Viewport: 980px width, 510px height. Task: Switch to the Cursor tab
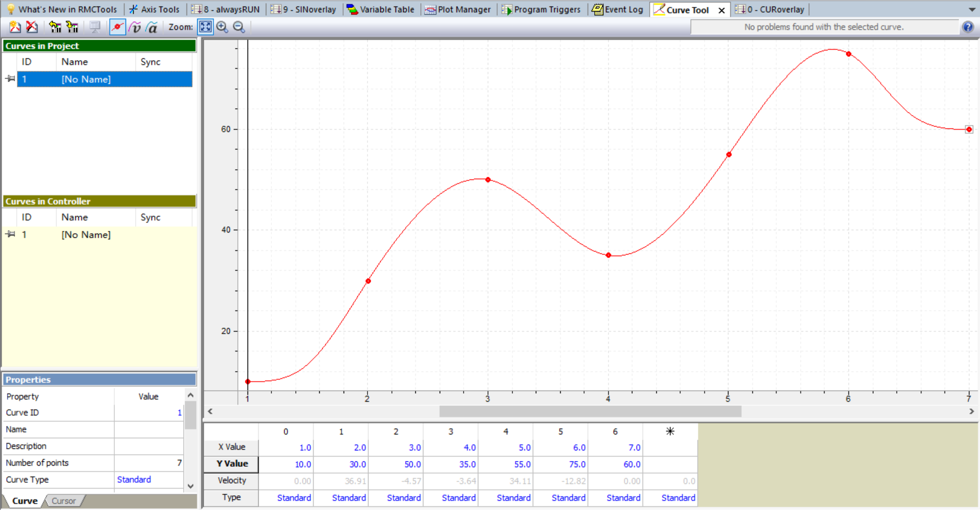click(64, 501)
